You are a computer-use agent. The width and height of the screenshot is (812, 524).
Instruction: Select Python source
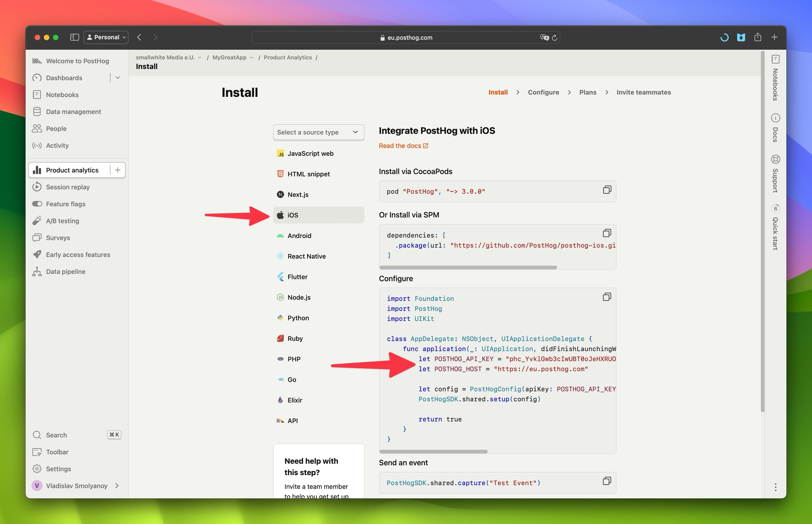318,318
